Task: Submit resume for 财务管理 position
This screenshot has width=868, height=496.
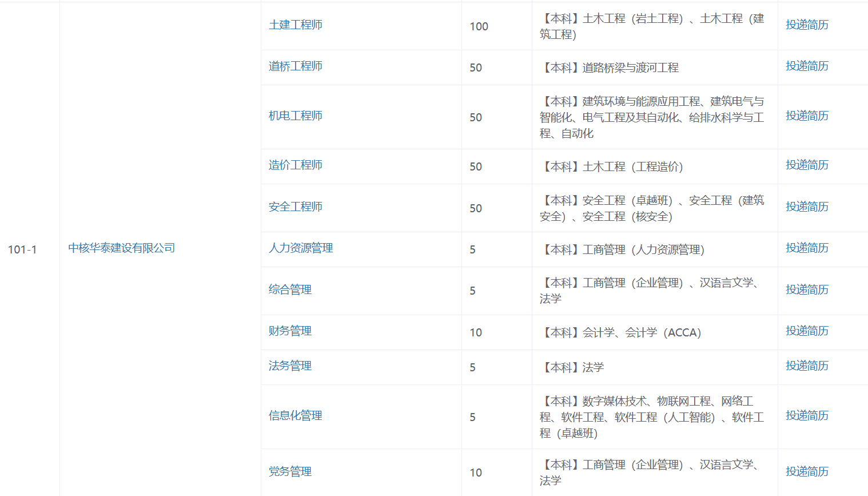Action: (x=807, y=331)
